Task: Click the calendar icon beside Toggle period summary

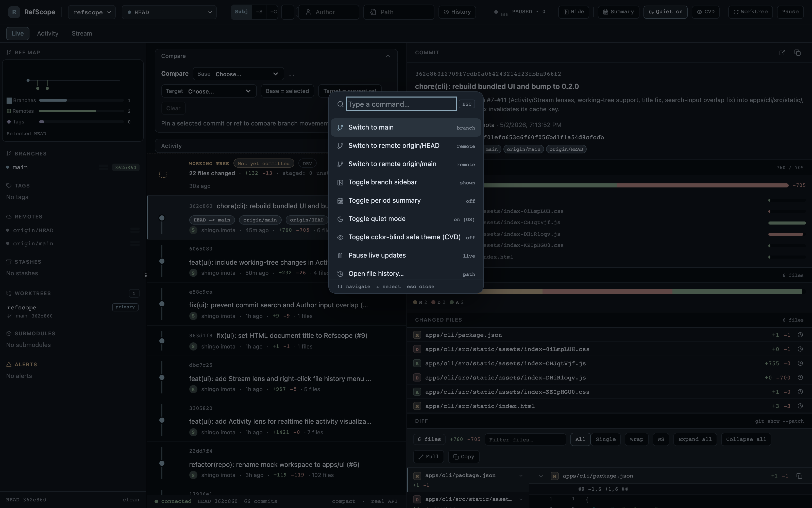Action: pos(340,201)
